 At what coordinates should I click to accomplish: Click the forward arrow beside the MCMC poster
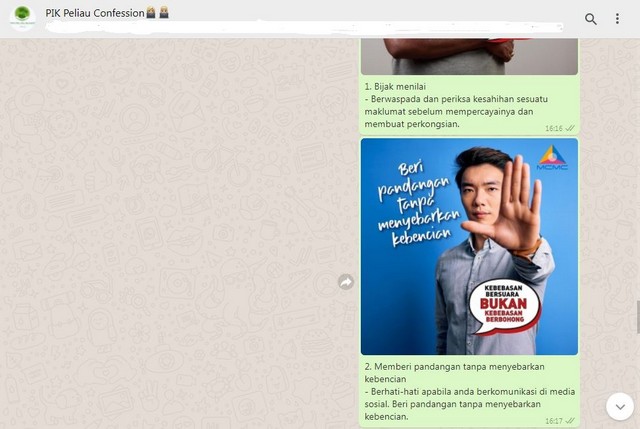(346, 282)
